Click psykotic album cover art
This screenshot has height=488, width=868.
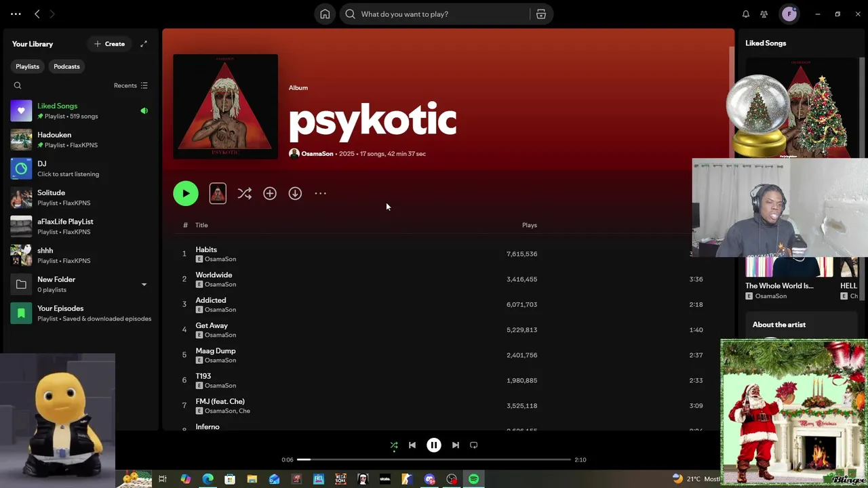tap(225, 106)
